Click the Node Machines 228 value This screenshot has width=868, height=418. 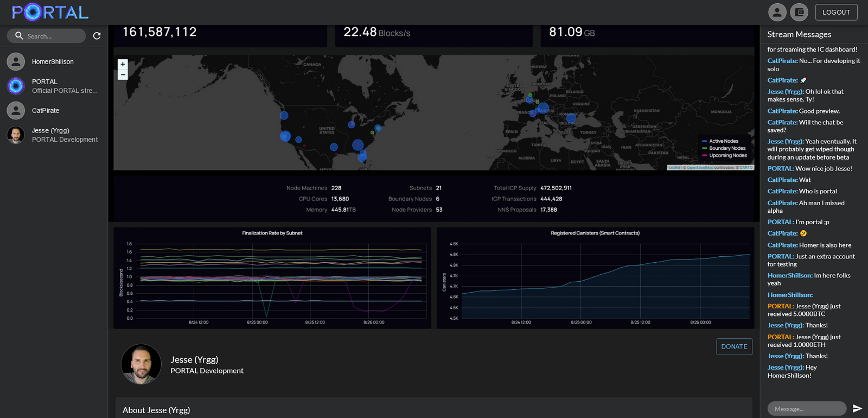pos(336,188)
